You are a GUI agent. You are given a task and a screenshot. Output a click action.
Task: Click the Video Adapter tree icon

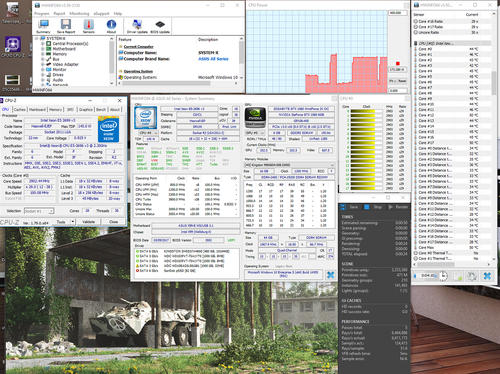pos(49,64)
